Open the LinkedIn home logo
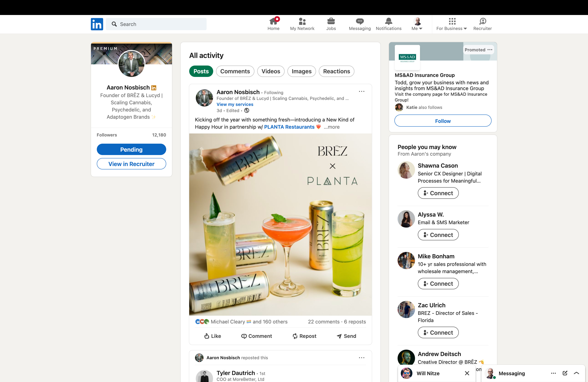This screenshot has width=588, height=382. coord(97,24)
